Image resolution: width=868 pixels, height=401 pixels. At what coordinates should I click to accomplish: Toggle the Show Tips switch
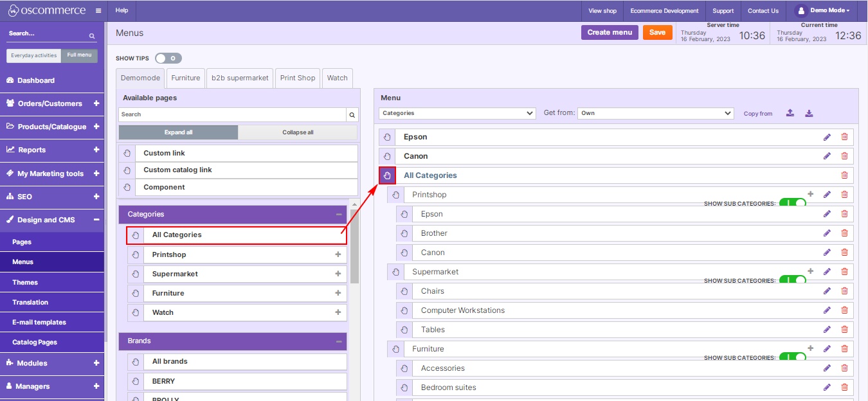168,58
